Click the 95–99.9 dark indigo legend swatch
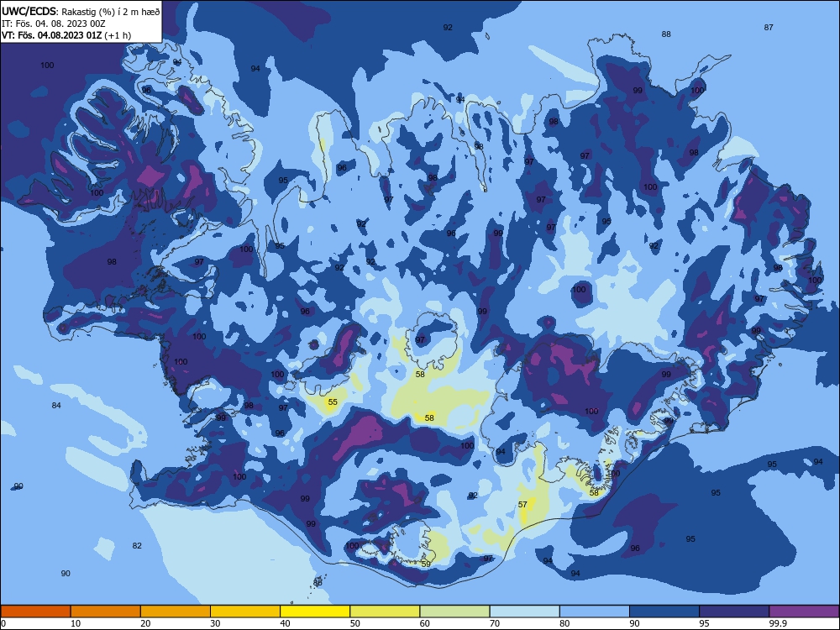This screenshot has width=840, height=630. point(734,612)
